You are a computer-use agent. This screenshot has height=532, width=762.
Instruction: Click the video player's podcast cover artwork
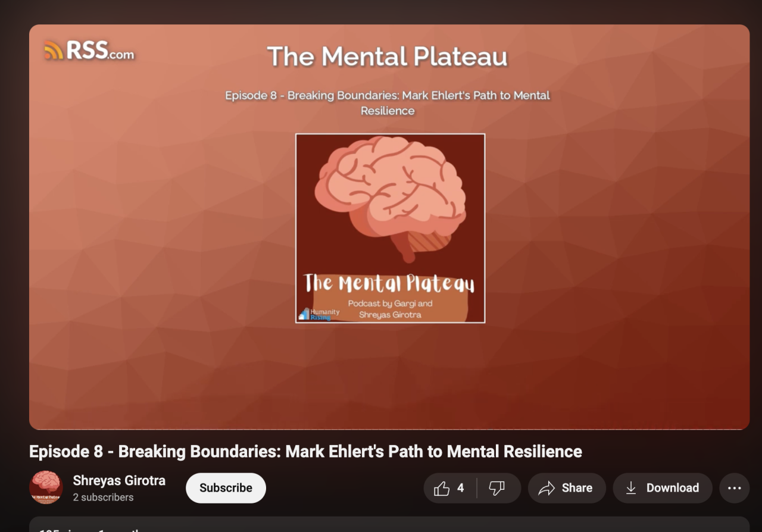391,229
